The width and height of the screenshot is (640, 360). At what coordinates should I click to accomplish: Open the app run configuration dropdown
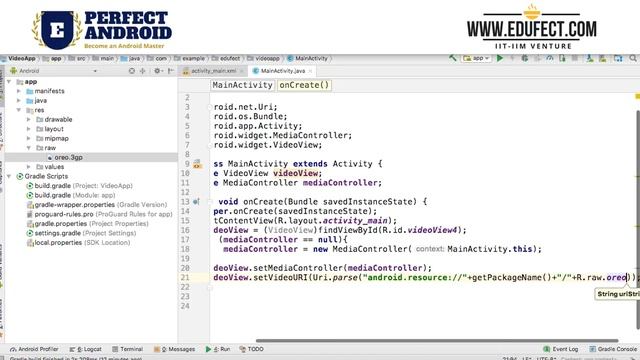(x=476, y=58)
